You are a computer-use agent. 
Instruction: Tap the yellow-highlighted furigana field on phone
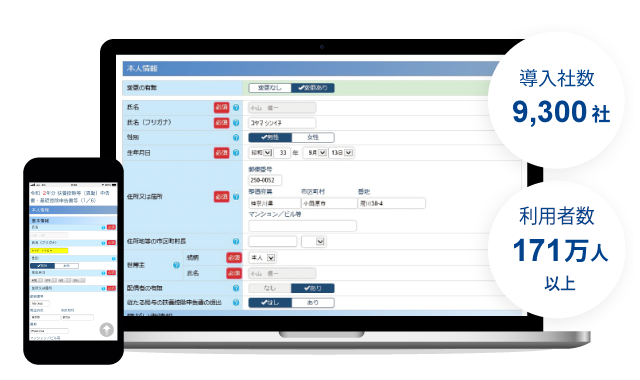49,250
